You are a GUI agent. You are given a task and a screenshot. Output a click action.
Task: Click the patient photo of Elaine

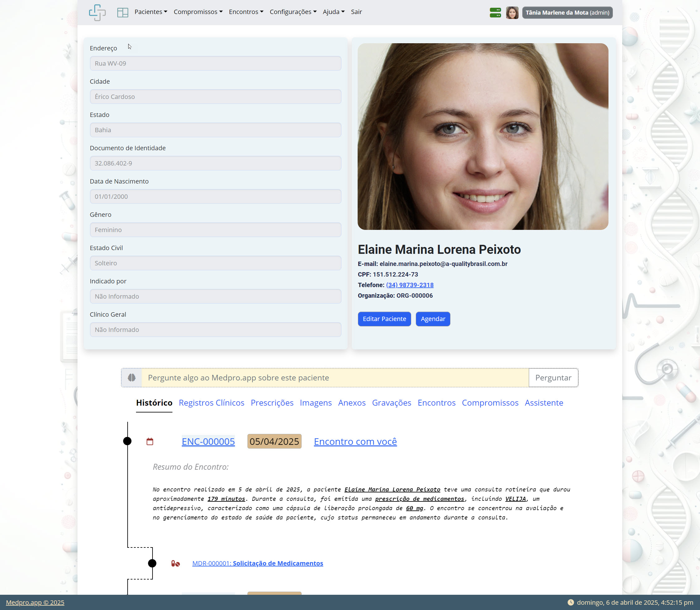[x=483, y=137]
